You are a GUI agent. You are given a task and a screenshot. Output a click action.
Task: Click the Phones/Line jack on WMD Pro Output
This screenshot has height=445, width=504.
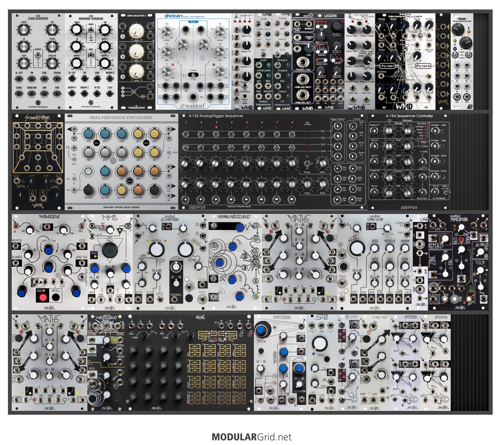pos(302,62)
